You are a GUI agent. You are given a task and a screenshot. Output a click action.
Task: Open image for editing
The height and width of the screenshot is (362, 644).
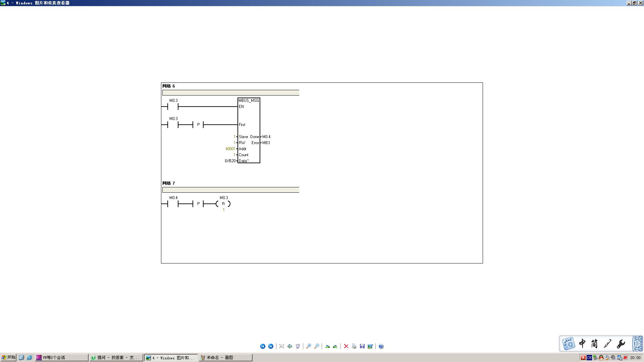(x=370, y=346)
